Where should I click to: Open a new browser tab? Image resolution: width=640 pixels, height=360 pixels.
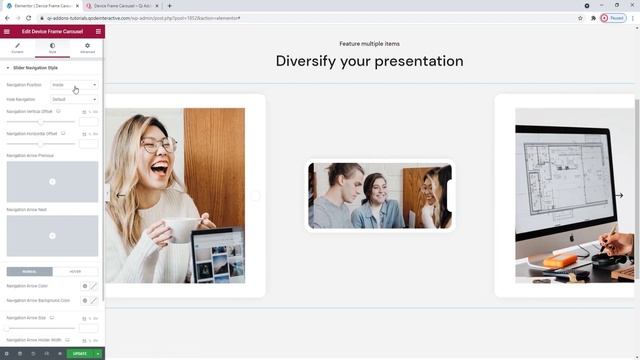[x=169, y=6]
